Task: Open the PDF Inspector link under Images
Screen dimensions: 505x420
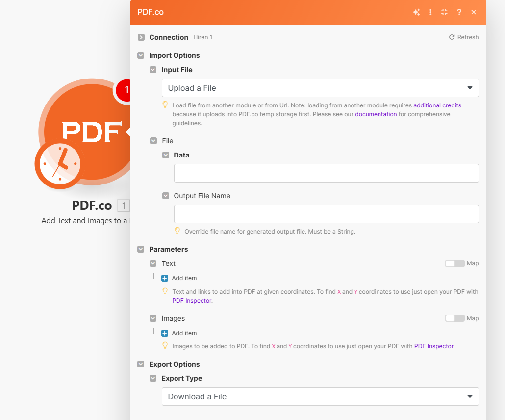Action: tap(434, 346)
